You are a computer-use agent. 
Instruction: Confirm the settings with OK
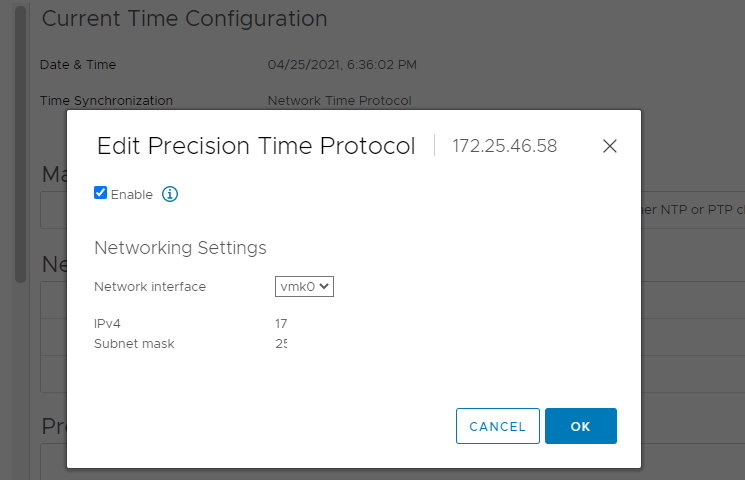point(581,426)
